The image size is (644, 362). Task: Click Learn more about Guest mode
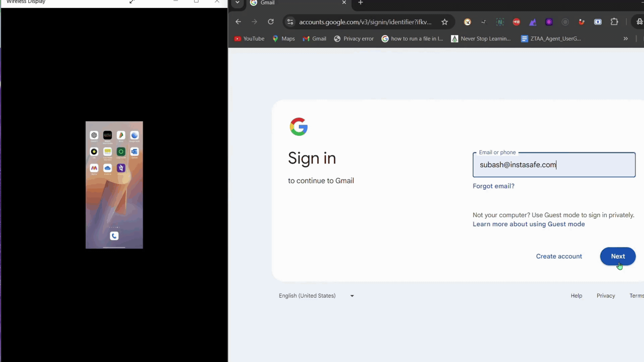tap(529, 224)
